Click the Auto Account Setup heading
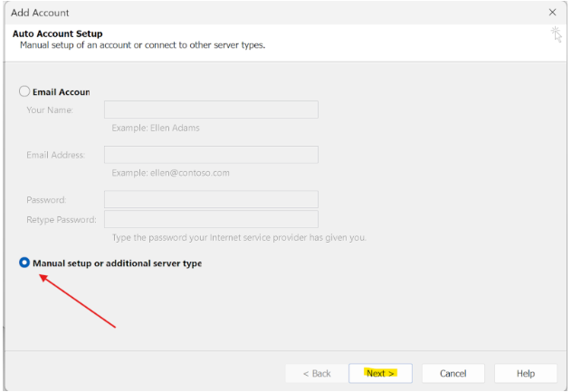The image size is (572, 392). 57,33
